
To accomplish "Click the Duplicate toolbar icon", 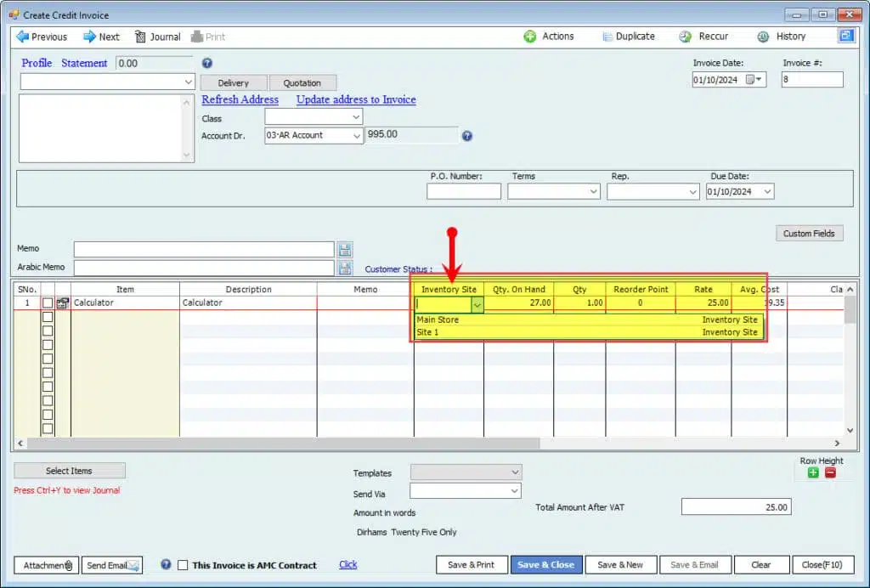I will 607,37.
